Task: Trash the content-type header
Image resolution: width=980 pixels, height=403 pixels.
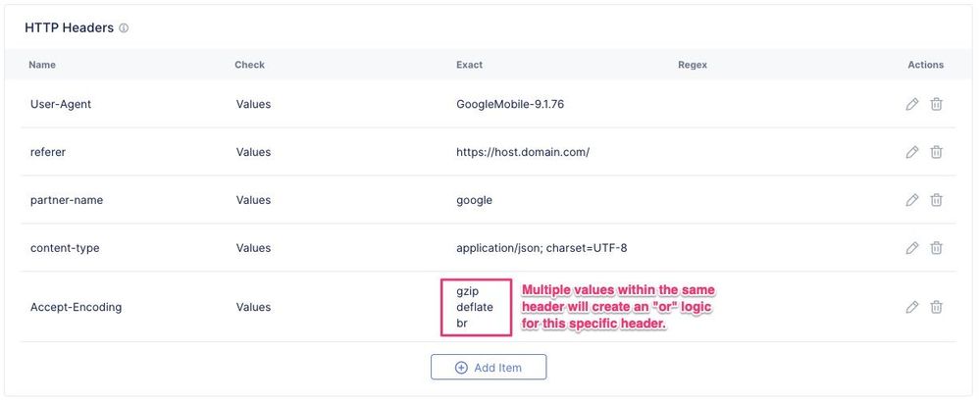Action: click(936, 248)
